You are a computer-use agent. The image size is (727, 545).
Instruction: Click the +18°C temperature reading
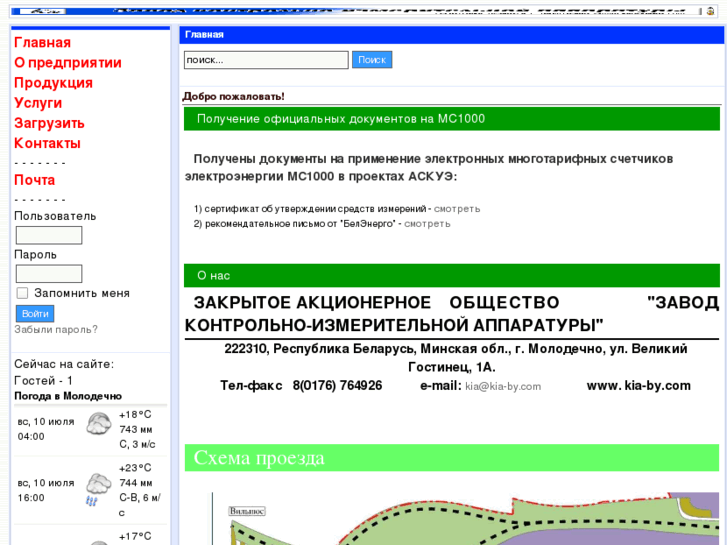135,415
